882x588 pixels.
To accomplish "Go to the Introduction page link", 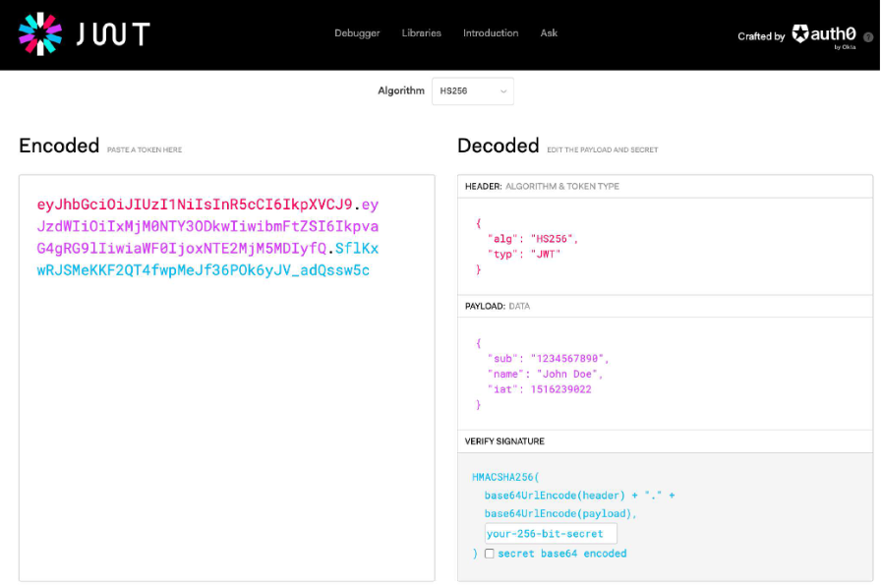I will click(491, 33).
